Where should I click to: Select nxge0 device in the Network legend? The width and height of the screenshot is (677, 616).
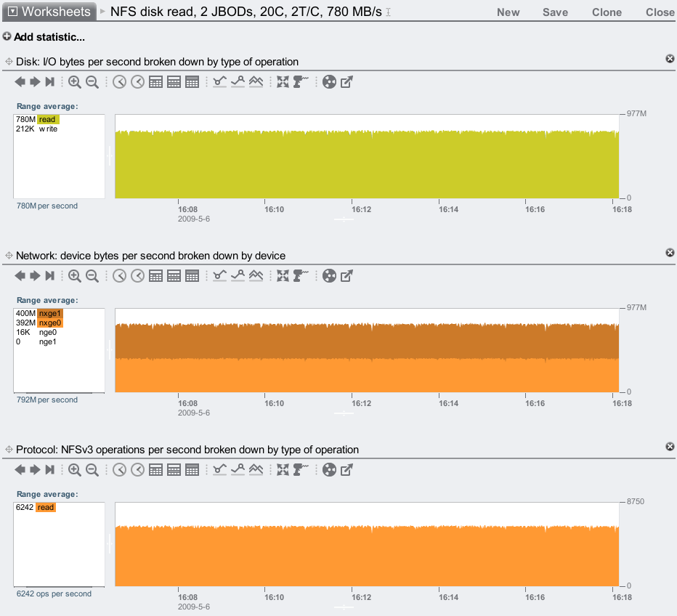(50, 323)
